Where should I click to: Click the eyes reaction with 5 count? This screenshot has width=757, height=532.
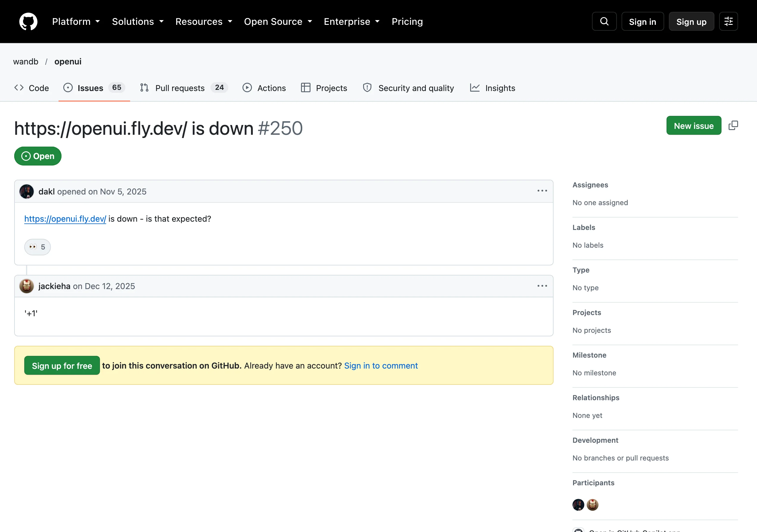tap(37, 247)
